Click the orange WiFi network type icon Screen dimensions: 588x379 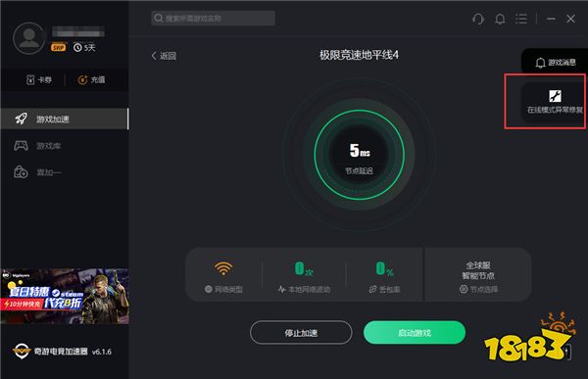point(223,268)
